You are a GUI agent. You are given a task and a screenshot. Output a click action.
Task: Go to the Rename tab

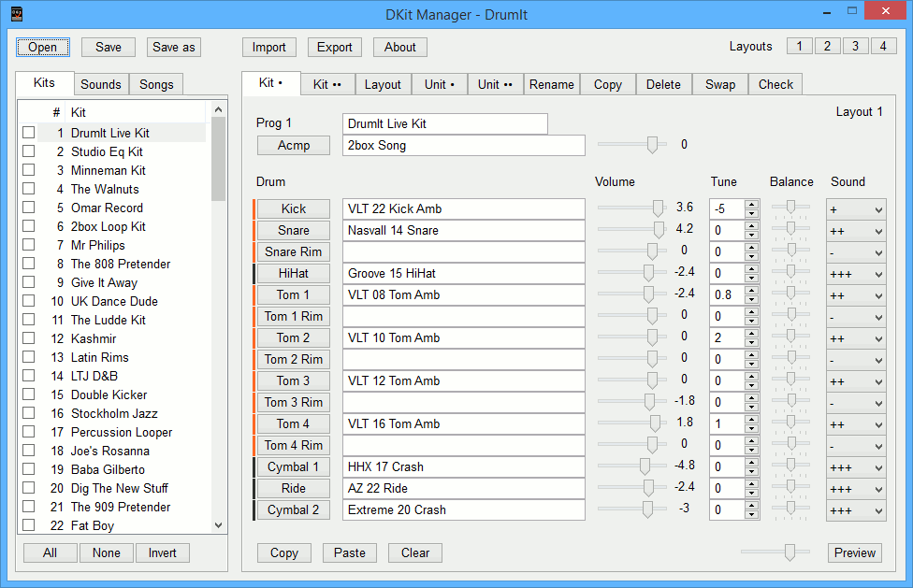pos(551,84)
